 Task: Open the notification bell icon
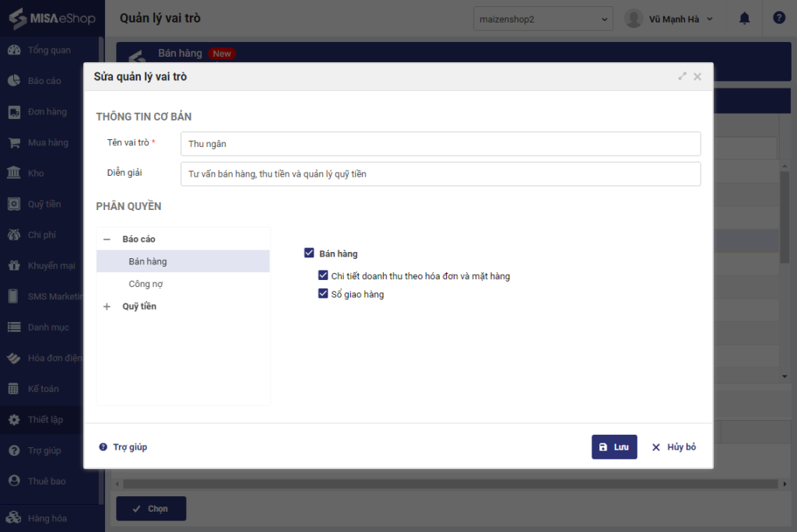[744, 19]
